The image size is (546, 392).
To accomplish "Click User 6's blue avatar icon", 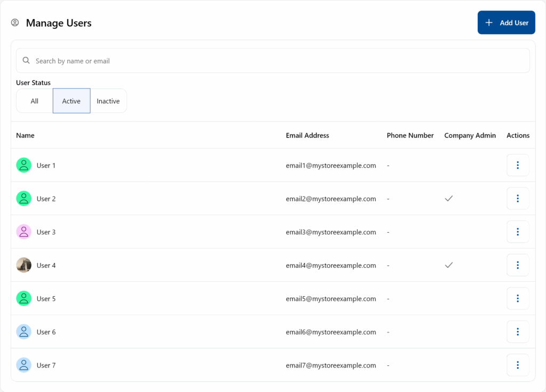I will 23,332.
